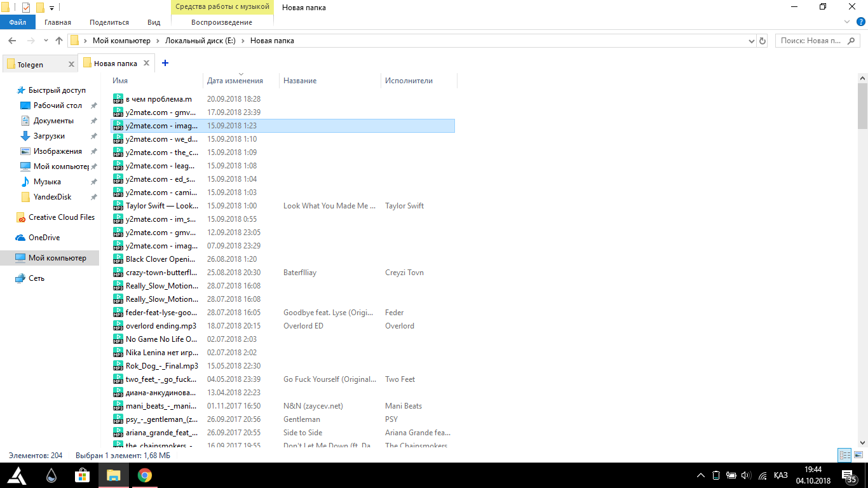868x488 pixels.
Task: Open Quick Access Toolbar customize dropdown
Action: [51, 8]
